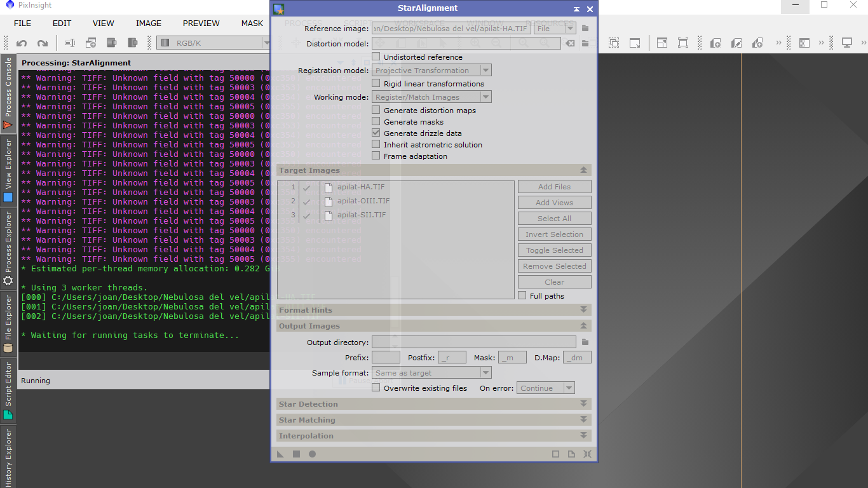Click the Apply Global square icon in StarAlignment
Screen dimensions: 868x488
click(x=296, y=454)
